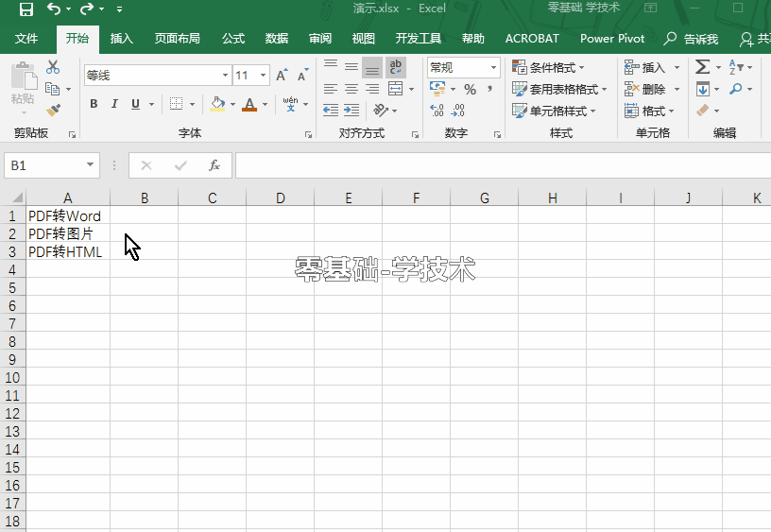This screenshot has height=532, width=771.
Task: Click the Copy icon in clipboard group
Action: click(x=53, y=89)
